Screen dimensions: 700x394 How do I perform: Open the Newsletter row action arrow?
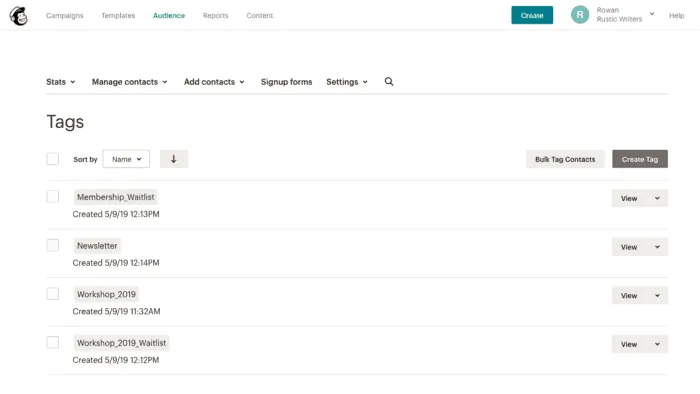point(657,247)
